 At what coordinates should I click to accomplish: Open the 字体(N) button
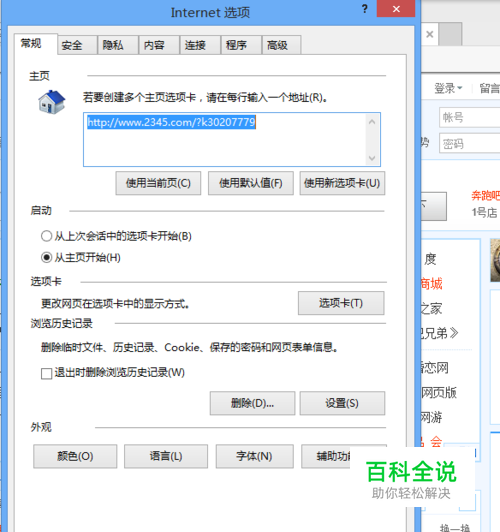[x=255, y=456]
